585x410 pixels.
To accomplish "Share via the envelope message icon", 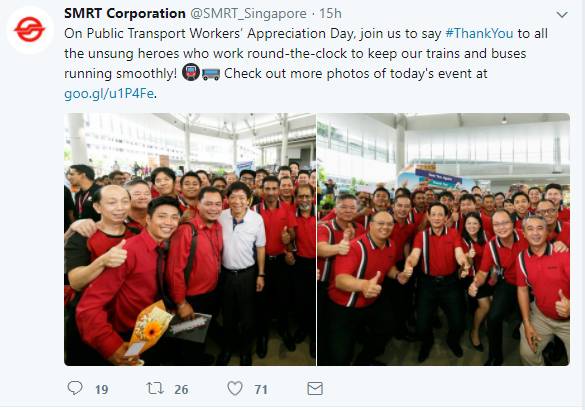I will tap(315, 388).
